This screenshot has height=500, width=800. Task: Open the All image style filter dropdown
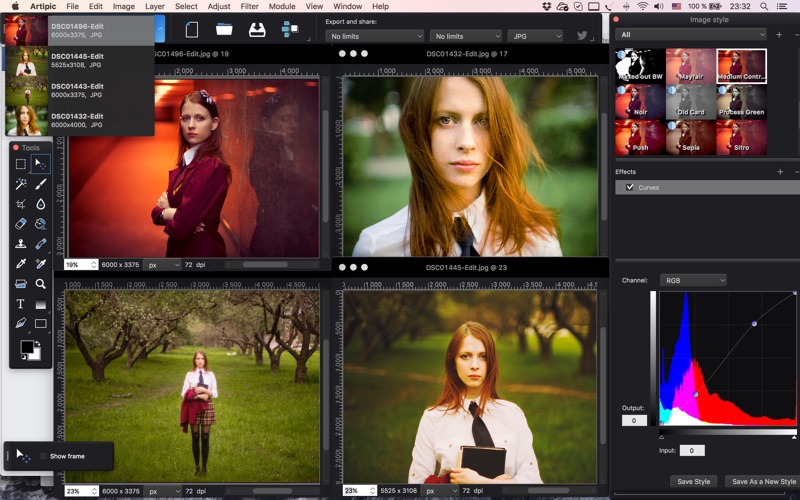point(691,35)
